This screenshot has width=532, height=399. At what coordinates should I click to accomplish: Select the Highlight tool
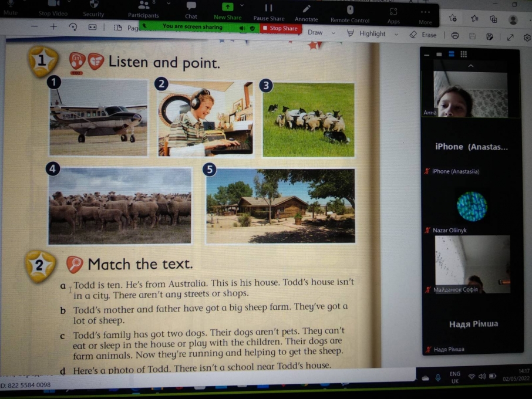366,33
